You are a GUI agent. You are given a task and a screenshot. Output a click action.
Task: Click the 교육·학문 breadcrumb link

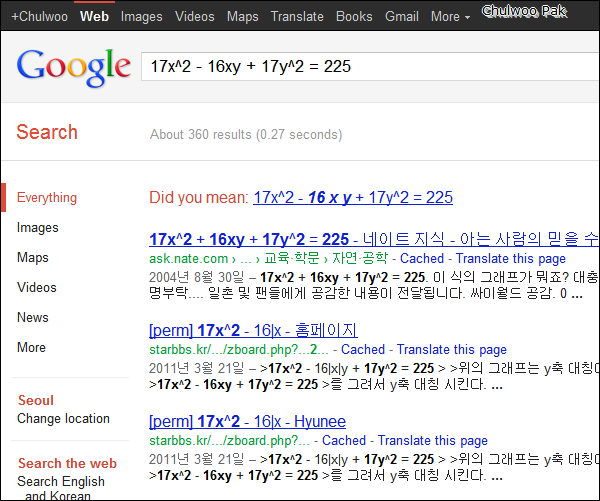[292, 258]
